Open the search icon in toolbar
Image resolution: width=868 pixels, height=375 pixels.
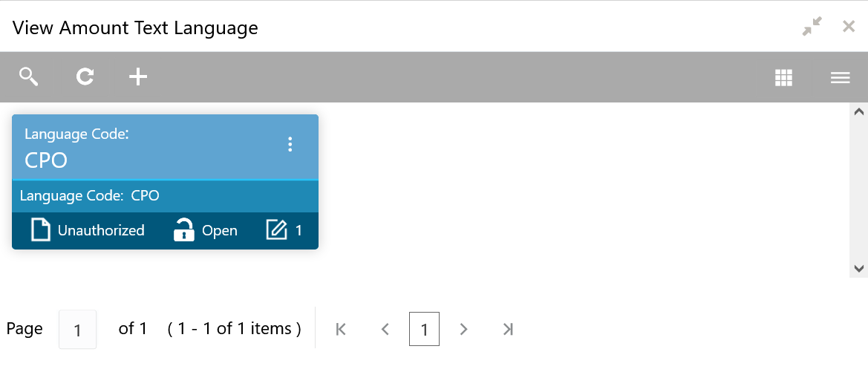tap(29, 76)
